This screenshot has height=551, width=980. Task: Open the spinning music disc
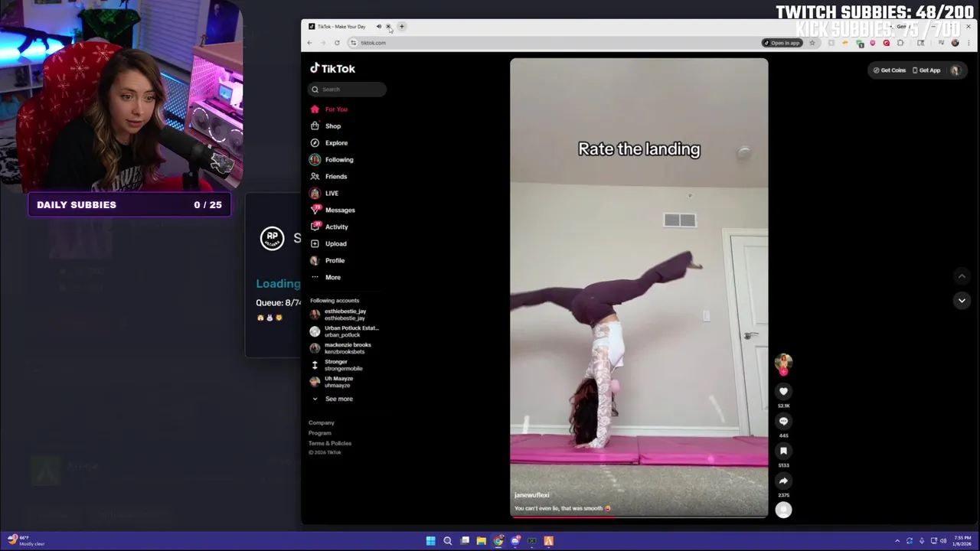click(783, 510)
